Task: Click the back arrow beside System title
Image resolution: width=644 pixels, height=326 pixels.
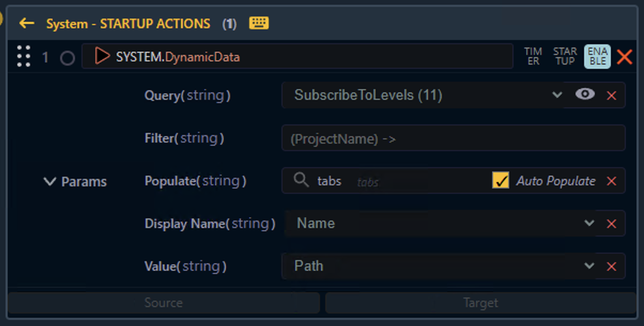Action: tap(26, 24)
